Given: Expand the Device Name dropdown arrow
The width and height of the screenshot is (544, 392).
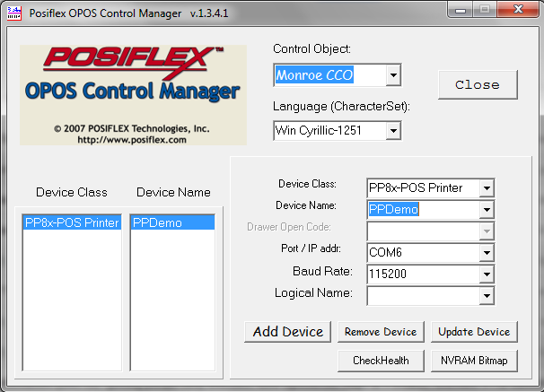Looking at the screenshot, I should [x=486, y=210].
